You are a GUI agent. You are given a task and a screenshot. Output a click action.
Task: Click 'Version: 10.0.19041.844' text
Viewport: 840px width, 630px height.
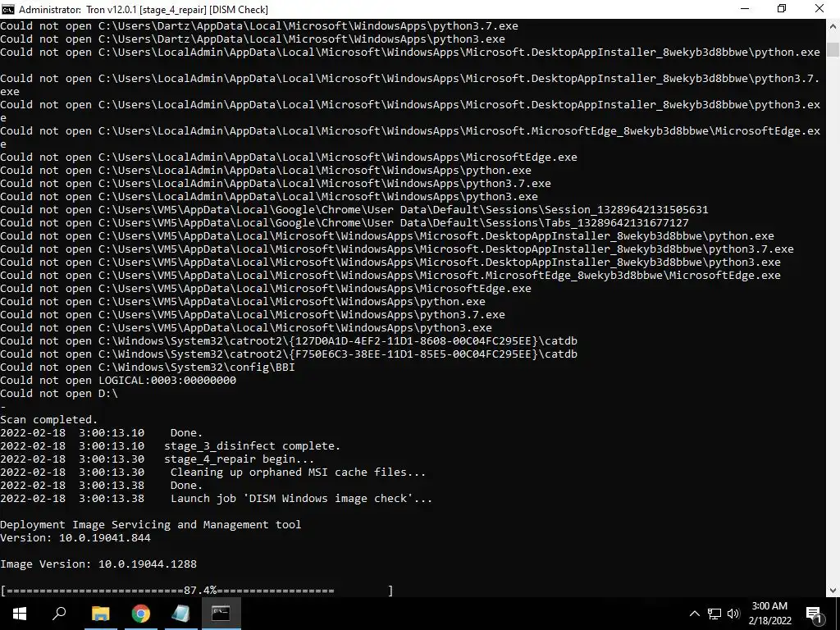click(75, 538)
